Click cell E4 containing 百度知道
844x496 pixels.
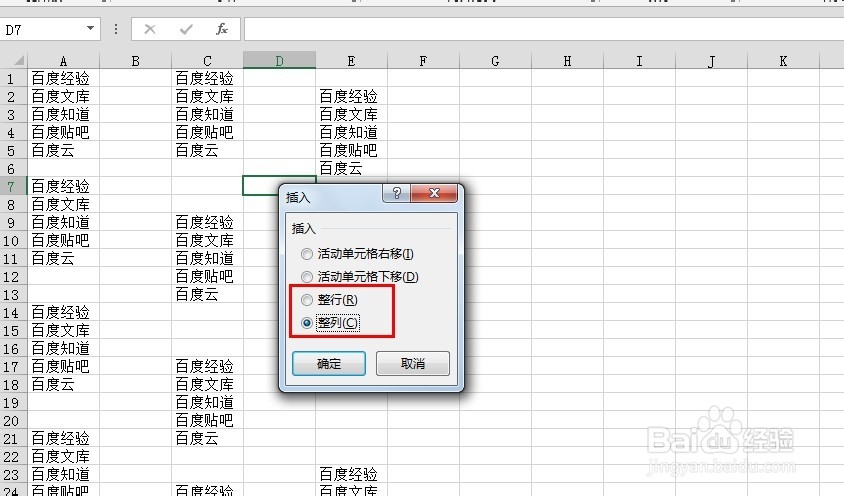pyautogui.click(x=351, y=132)
